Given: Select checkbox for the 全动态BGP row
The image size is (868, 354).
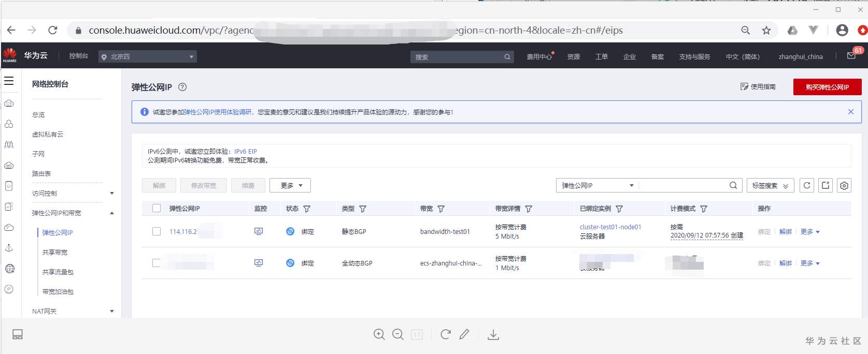Looking at the screenshot, I should (156, 263).
